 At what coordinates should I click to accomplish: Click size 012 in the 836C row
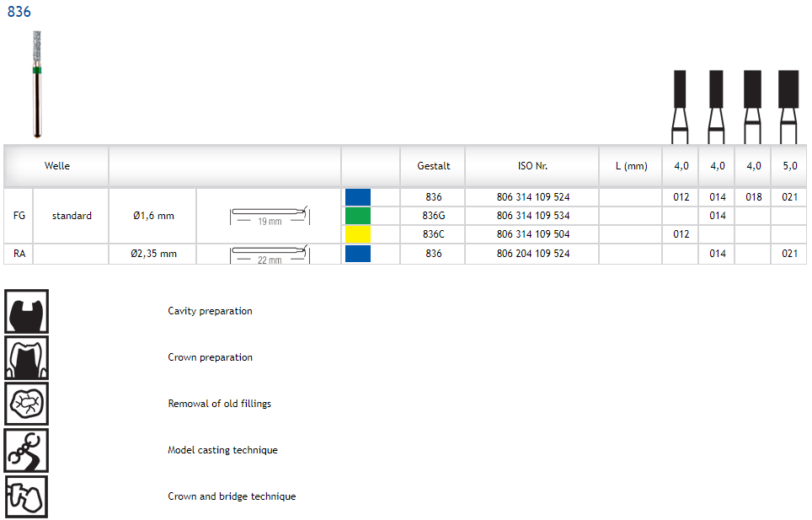pyautogui.click(x=681, y=234)
